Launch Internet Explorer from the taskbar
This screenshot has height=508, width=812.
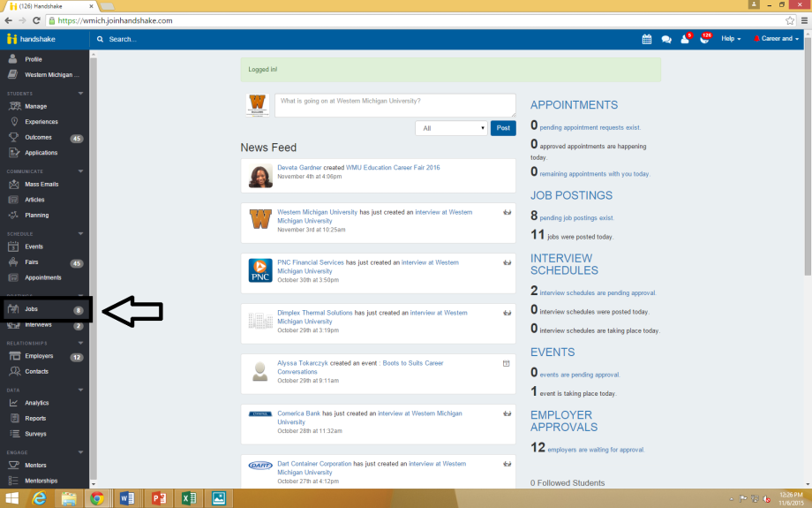[39, 498]
